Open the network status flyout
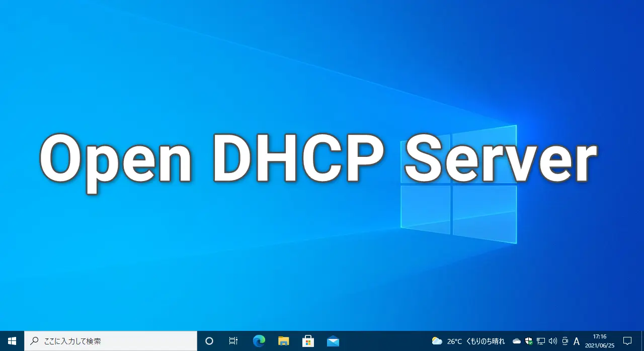 [540, 341]
